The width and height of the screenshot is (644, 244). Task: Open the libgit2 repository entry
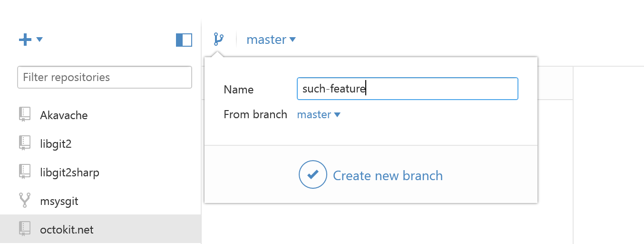click(56, 144)
